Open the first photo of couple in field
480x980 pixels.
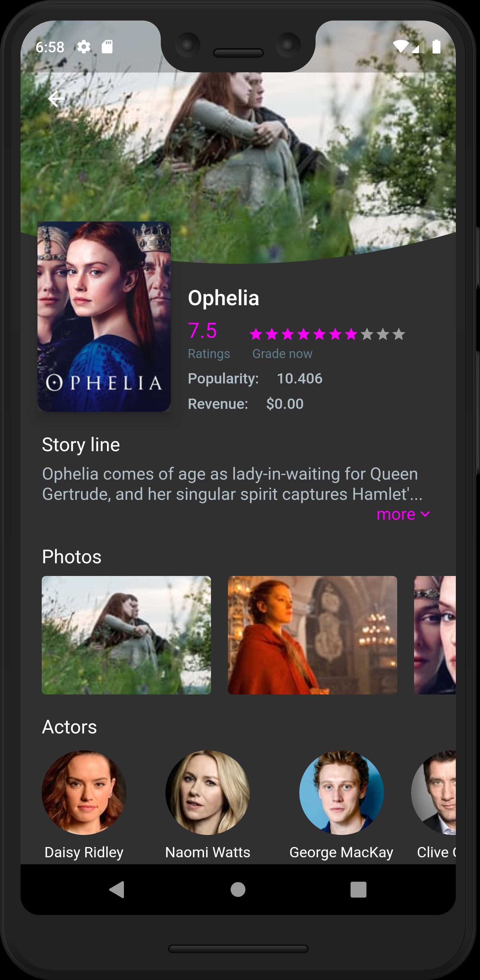[x=126, y=635]
